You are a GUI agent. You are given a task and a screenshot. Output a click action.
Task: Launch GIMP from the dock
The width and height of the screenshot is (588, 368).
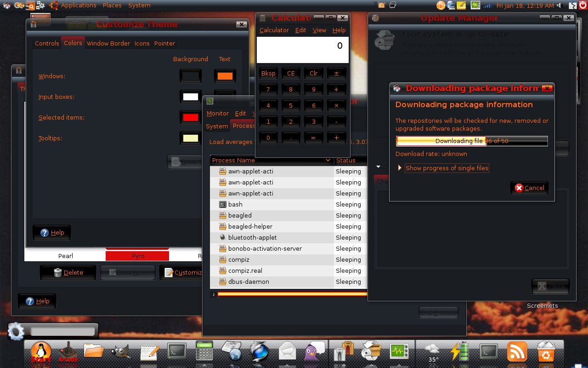pos(121,352)
